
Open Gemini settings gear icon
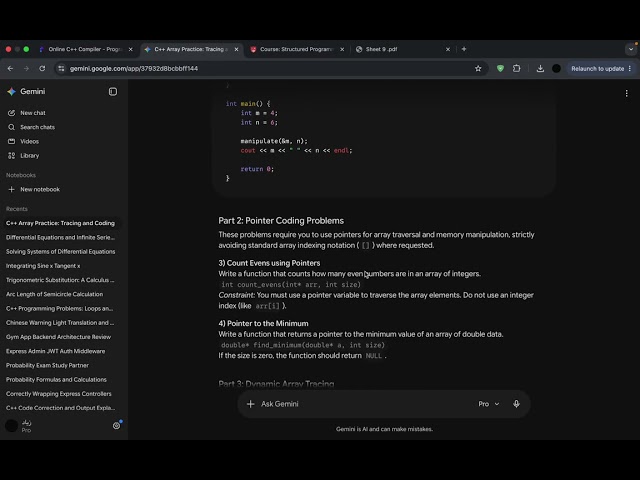pyautogui.click(x=116, y=426)
